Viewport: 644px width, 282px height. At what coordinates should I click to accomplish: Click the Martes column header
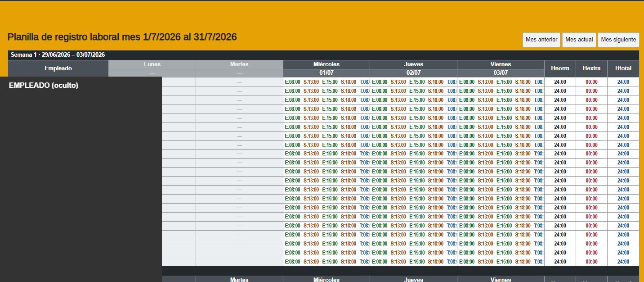coord(239,64)
